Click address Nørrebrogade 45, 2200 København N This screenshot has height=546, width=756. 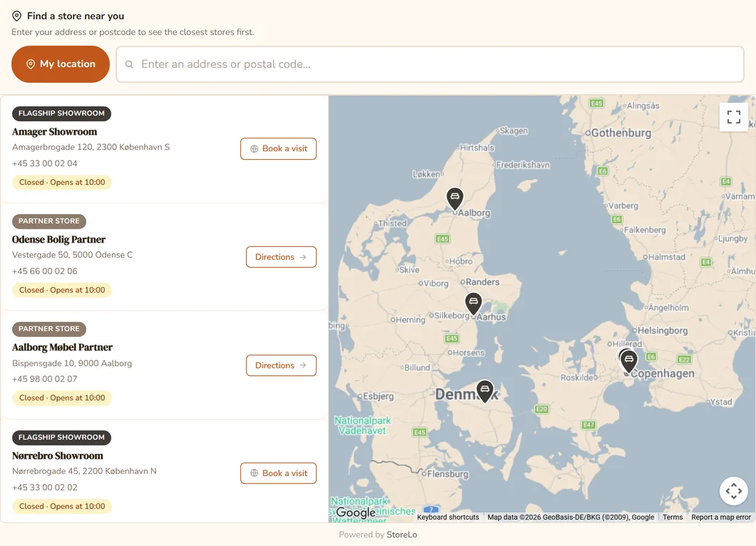pos(84,471)
